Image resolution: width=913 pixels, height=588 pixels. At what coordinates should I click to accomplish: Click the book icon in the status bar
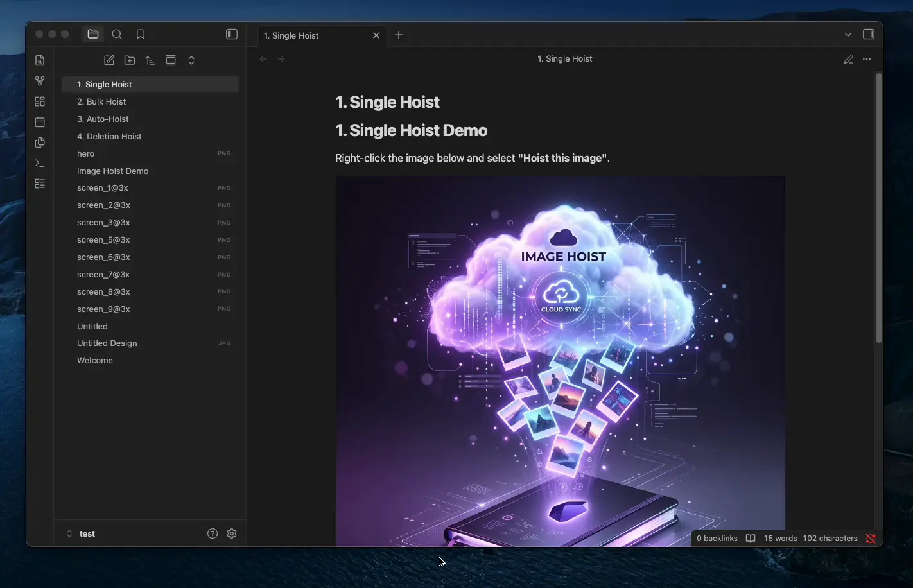[751, 539]
